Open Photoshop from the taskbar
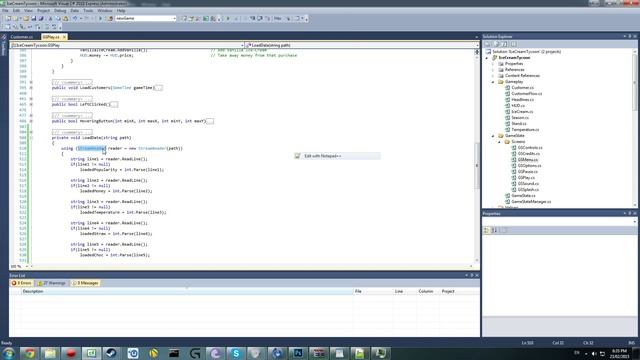 coord(298,353)
